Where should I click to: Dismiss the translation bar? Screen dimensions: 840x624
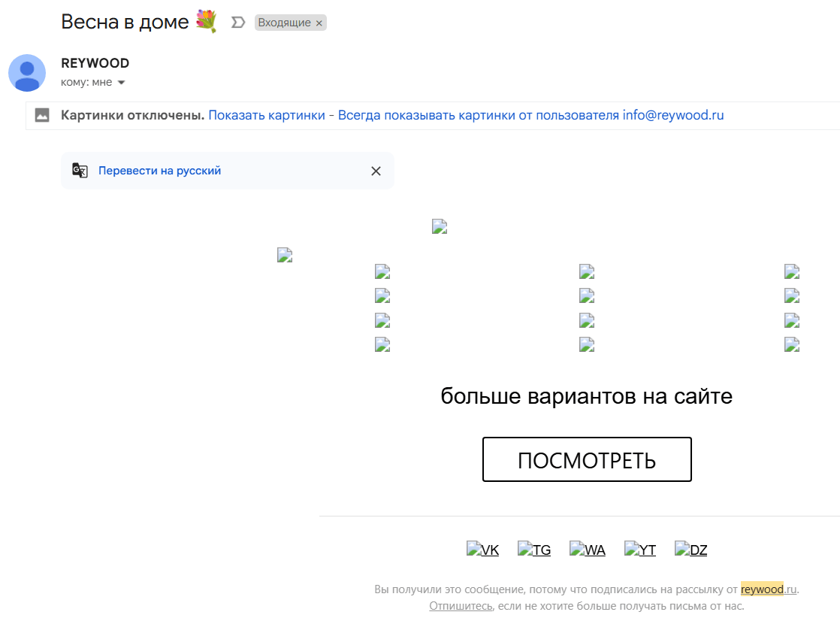pyautogui.click(x=376, y=171)
